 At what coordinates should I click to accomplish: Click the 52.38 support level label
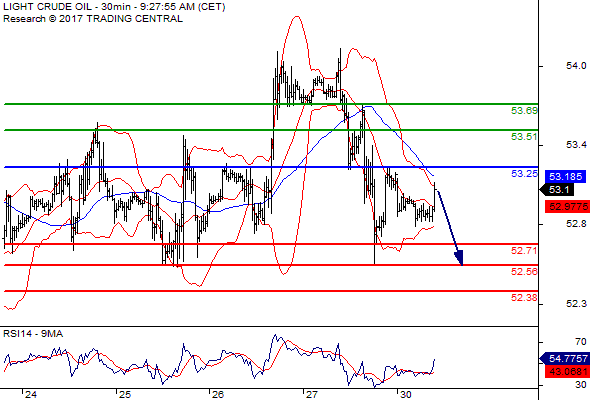click(524, 298)
